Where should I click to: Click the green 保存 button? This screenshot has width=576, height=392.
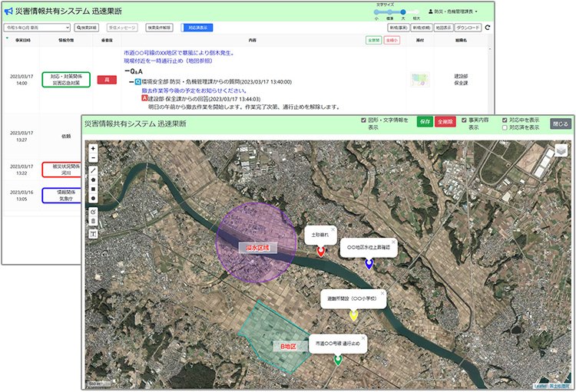tap(425, 122)
